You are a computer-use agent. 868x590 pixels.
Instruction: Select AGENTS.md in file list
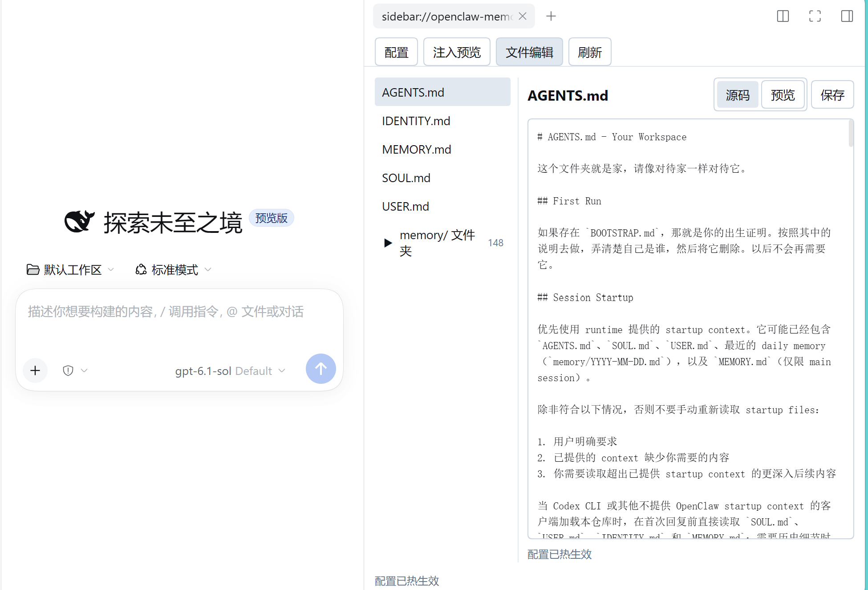click(x=442, y=92)
